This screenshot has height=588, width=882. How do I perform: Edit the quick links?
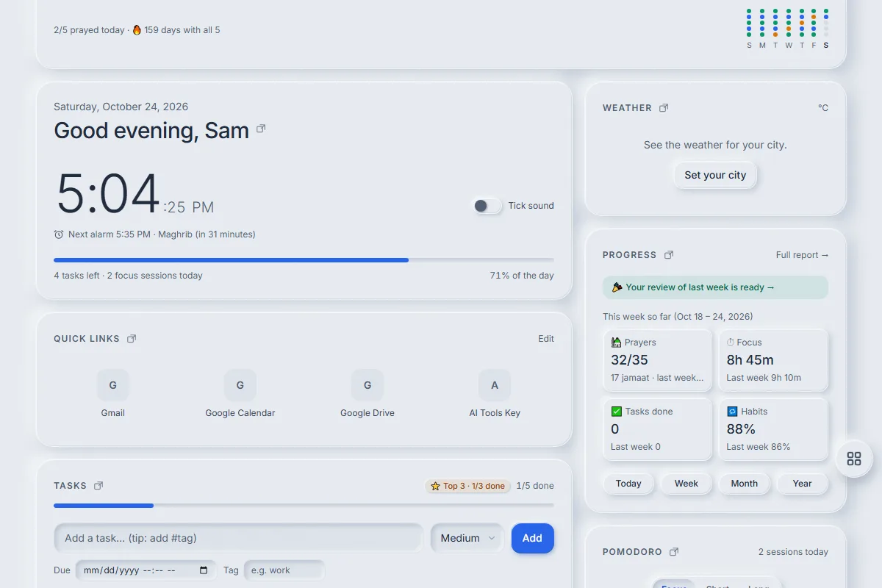tap(546, 339)
